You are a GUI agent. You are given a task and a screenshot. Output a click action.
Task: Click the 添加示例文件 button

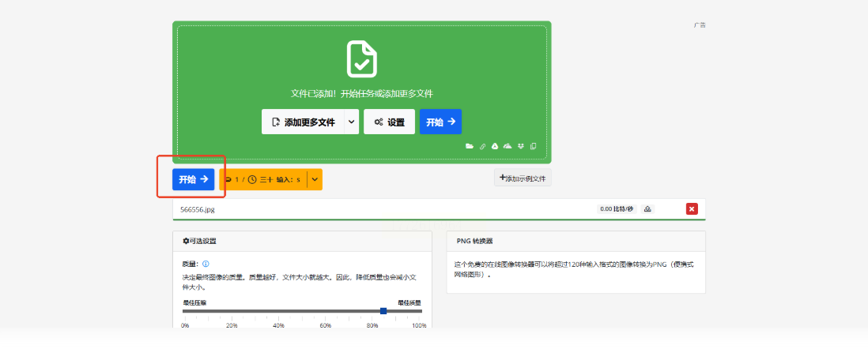523,178
